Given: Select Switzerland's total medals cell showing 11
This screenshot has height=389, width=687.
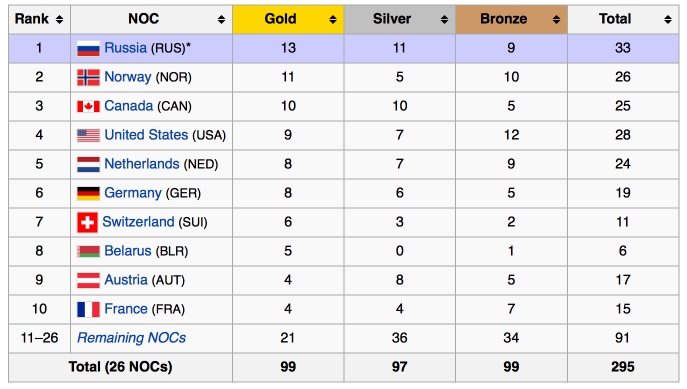Looking at the screenshot, I should (x=623, y=222).
